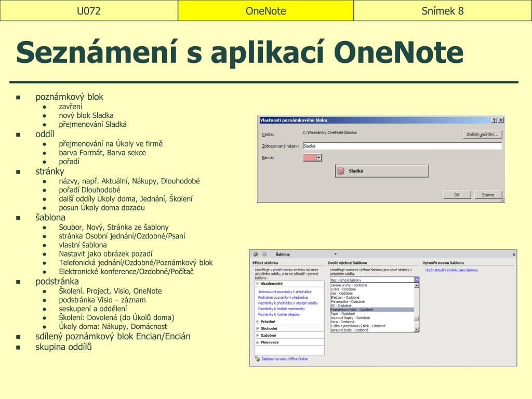Click the dialog resize grip corner

(x=502, y=201)
